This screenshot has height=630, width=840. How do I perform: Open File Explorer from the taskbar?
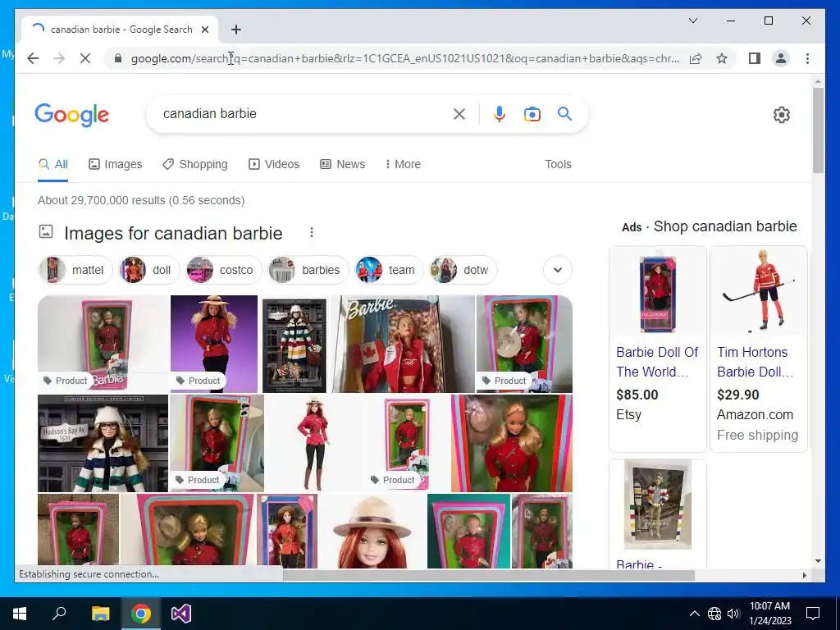(x=100, y=614)
